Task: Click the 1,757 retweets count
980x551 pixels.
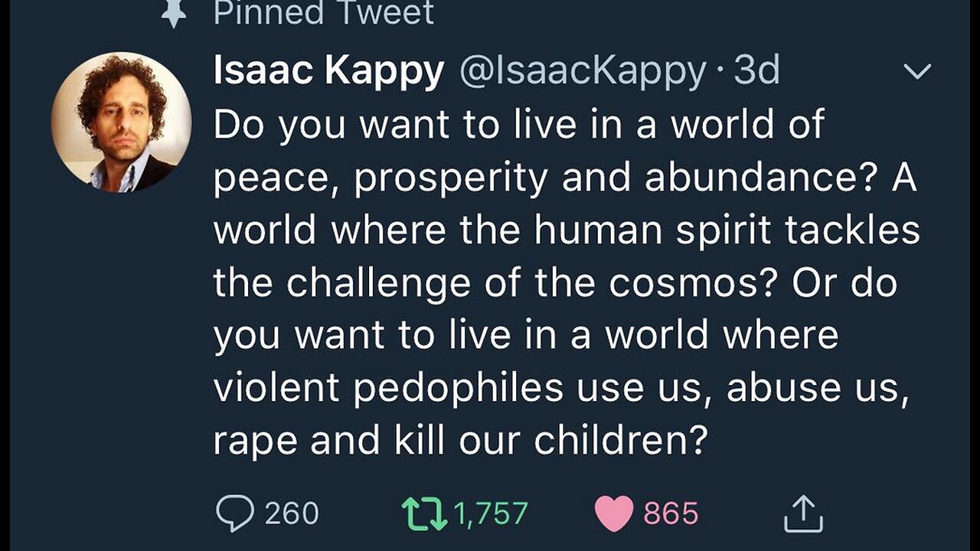Action: (x=490, y=514)
